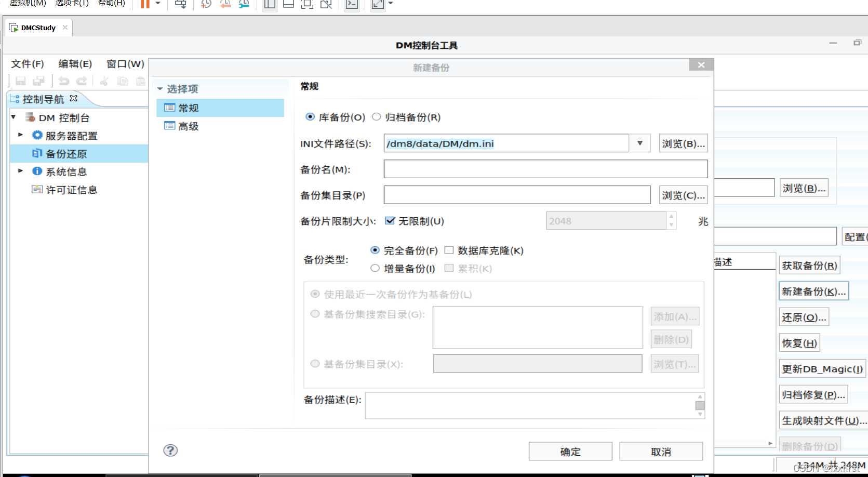
Task: Choose the 完全备份(F) radio option
Action: pyautogui.click(x=375, y=250)
